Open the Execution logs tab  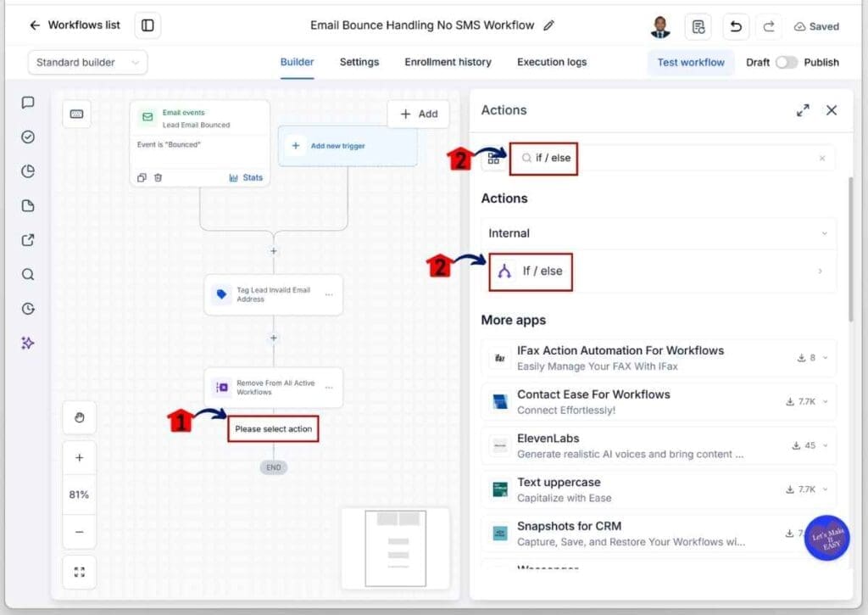(x=552, y=62)
